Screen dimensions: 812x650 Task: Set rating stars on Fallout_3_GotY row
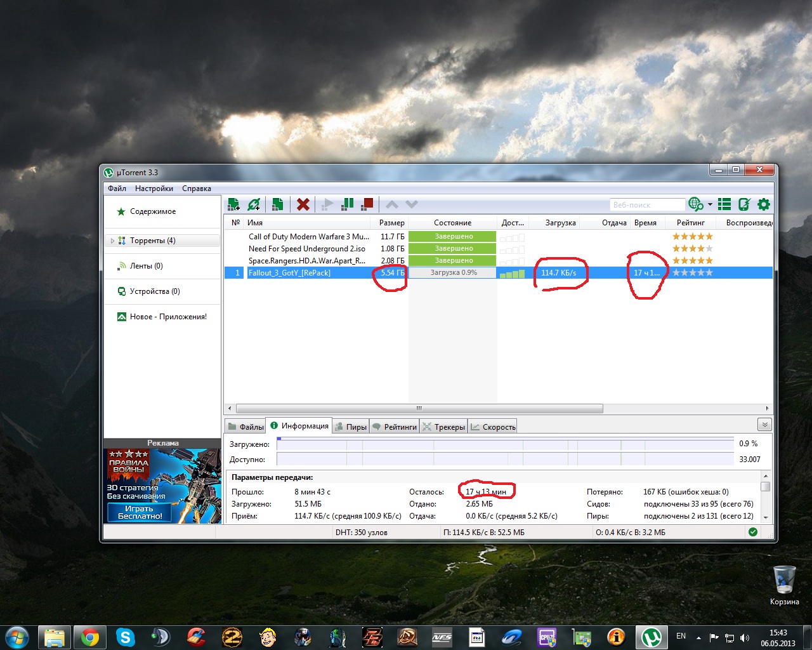click(692, 273)
